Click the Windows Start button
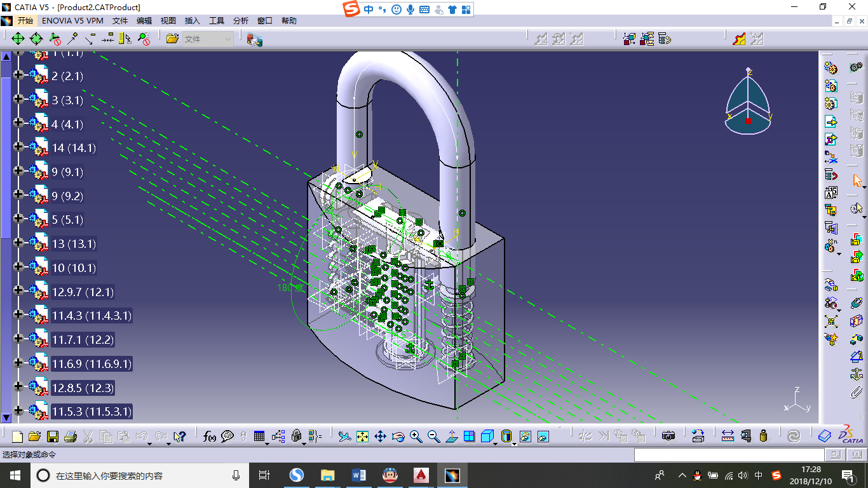The width and height of the screenshot is (868, 488). pos(15,475)
